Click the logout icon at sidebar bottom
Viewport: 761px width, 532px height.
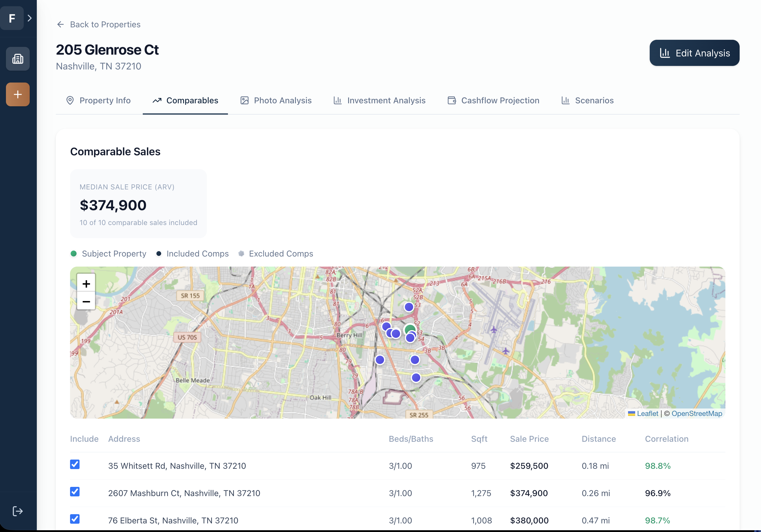tap(18, 511)
